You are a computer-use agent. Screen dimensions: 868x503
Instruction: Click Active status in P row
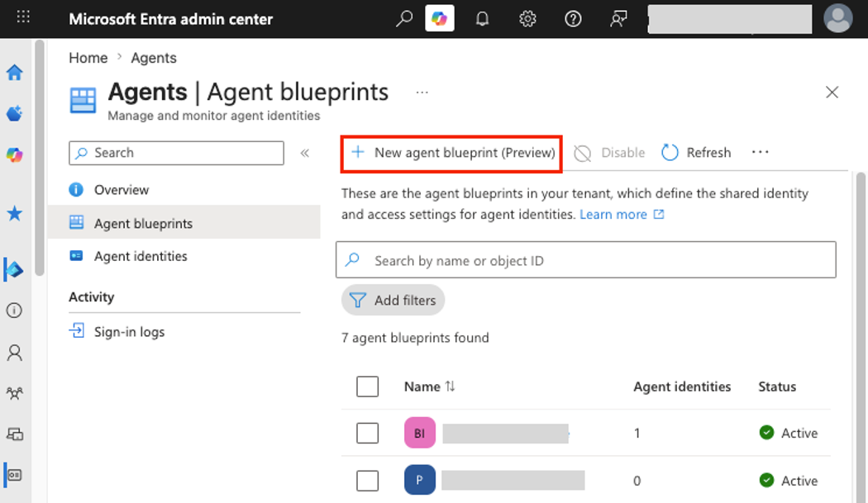point(789,481)
